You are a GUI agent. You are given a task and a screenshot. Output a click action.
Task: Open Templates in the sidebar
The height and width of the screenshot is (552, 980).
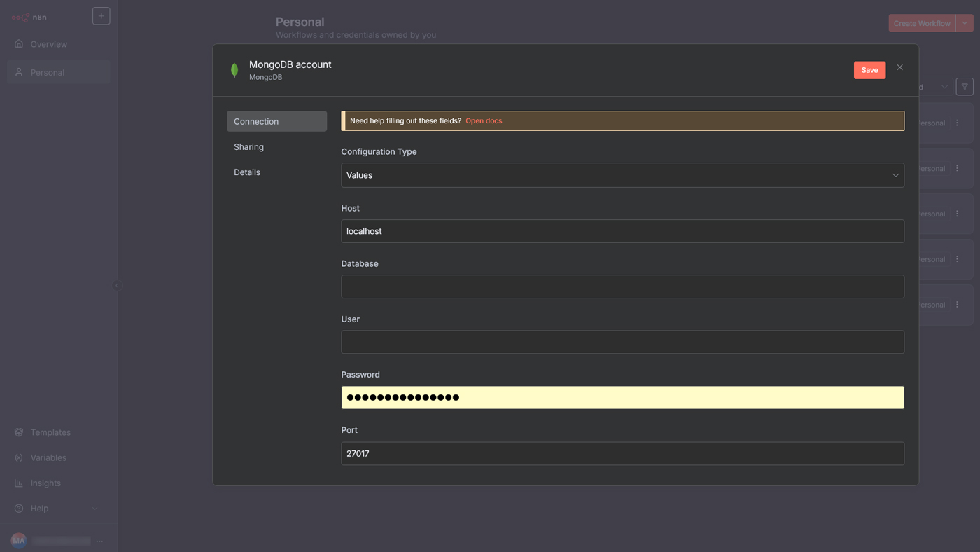click(x=50, y=432)
